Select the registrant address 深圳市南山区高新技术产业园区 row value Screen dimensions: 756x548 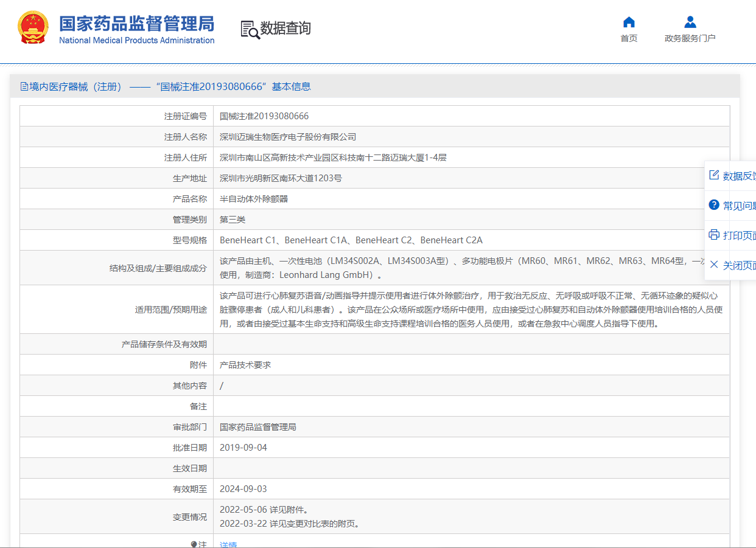tap(333, 158)
